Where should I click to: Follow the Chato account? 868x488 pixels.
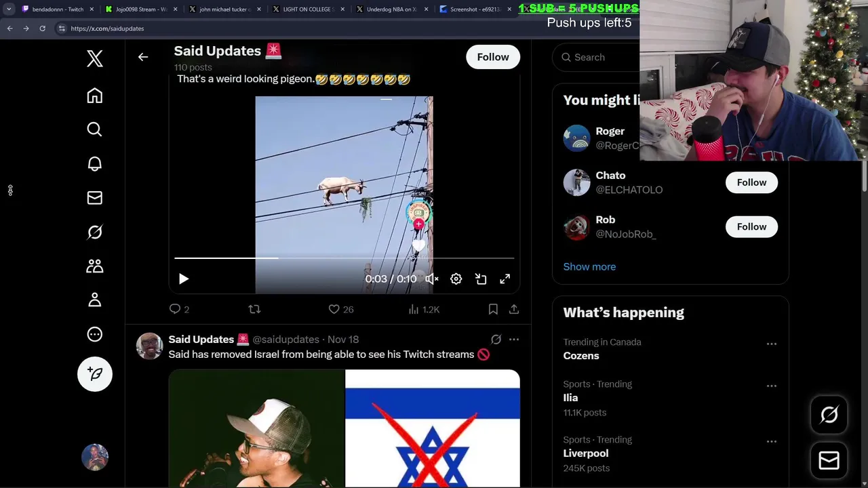751,182
